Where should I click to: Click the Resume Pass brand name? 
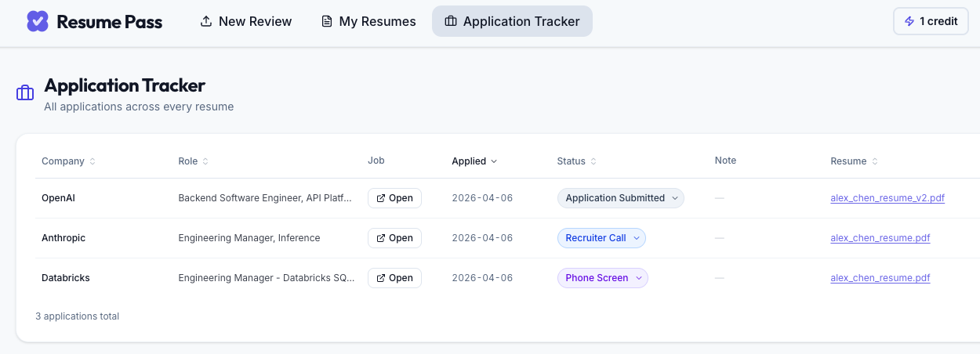[110, 22]
